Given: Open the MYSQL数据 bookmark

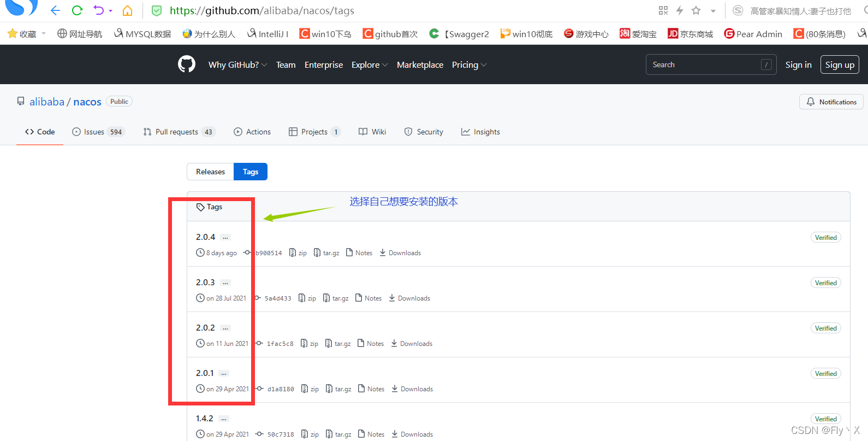Looking at the screenshot, I should pyautogui.click(x=142, y=34).
